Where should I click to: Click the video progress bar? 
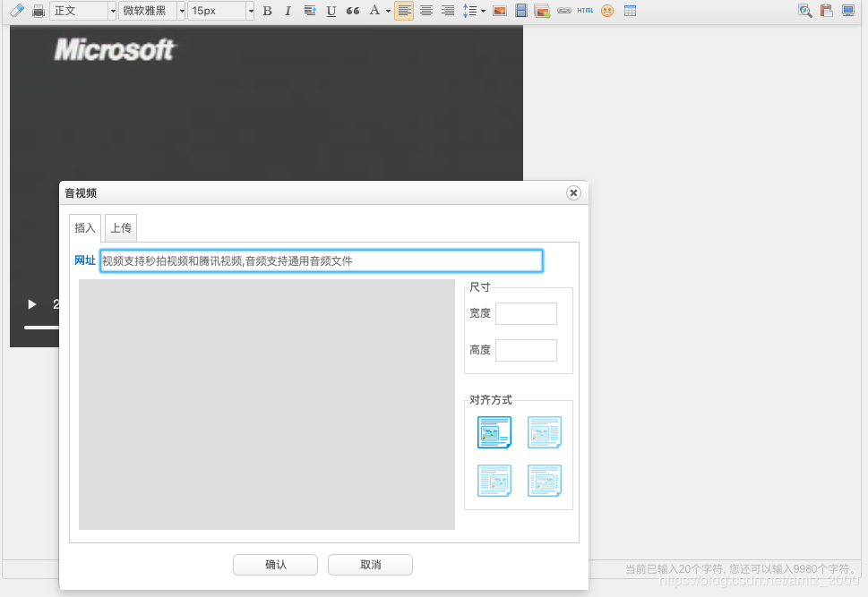(41, 328)
